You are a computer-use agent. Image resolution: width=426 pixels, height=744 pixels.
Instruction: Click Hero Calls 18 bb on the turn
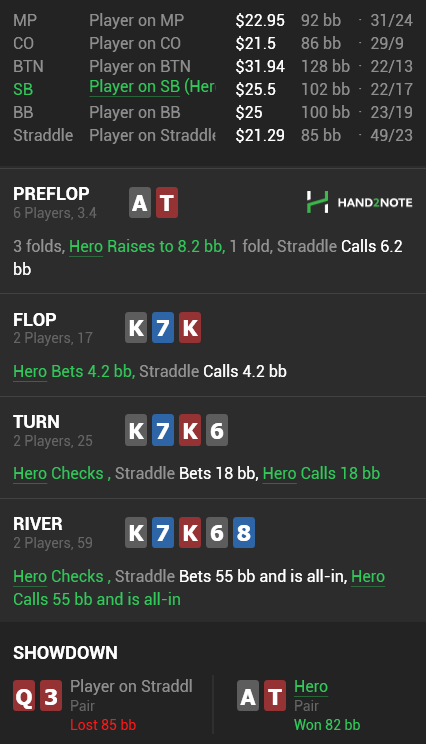(321, 473)
